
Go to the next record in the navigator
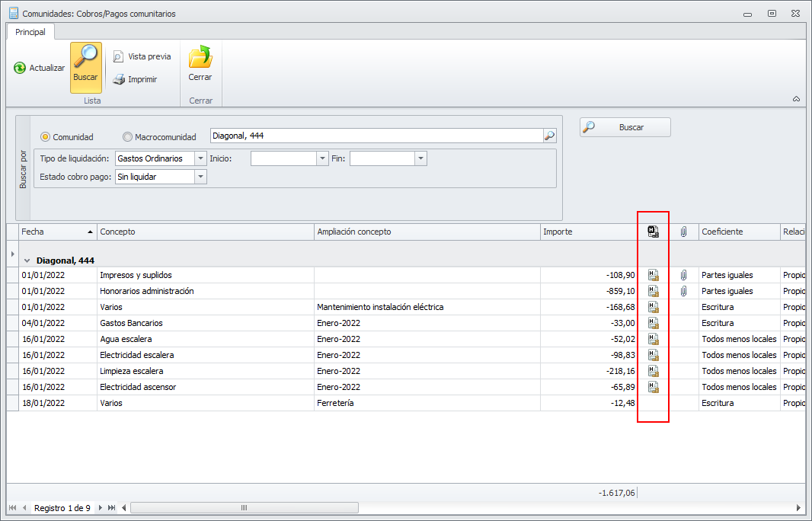(101, 508)
